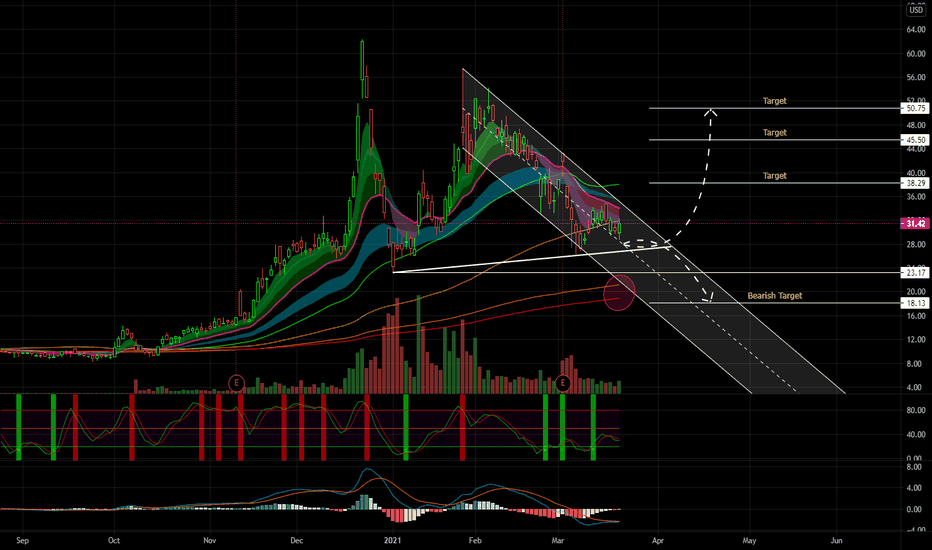932x550 pixels.
Task: Click the 45.50 price tag
Action: tap(915, 140)
